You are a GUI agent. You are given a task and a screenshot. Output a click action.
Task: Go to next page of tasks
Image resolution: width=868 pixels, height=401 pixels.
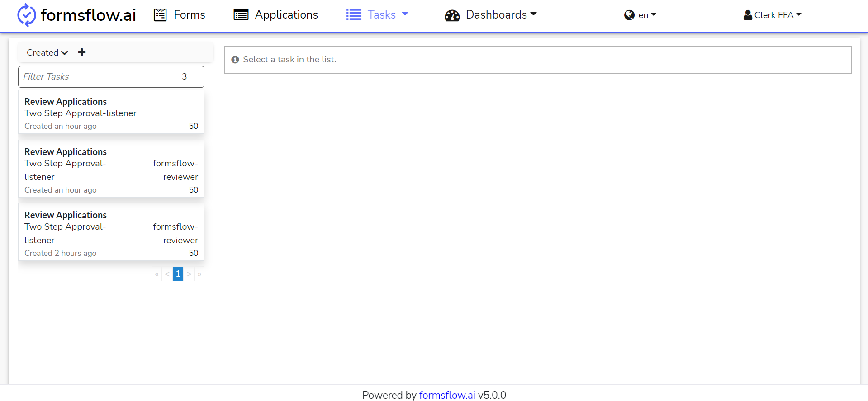pos(189,274)
